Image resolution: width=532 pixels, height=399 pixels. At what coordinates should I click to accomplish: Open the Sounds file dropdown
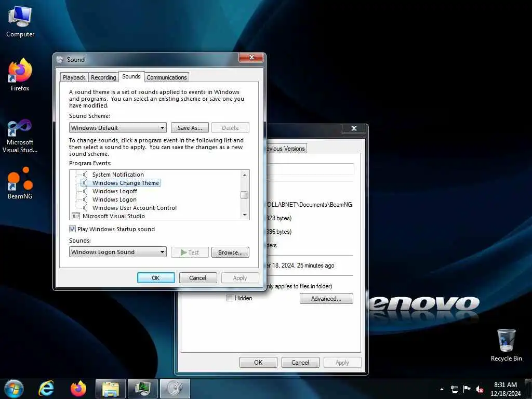[118, 252]
